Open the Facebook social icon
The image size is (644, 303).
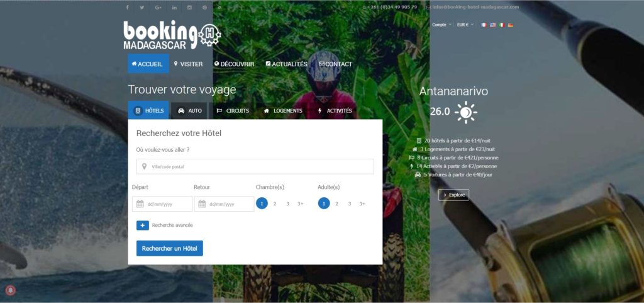point(127,8)
